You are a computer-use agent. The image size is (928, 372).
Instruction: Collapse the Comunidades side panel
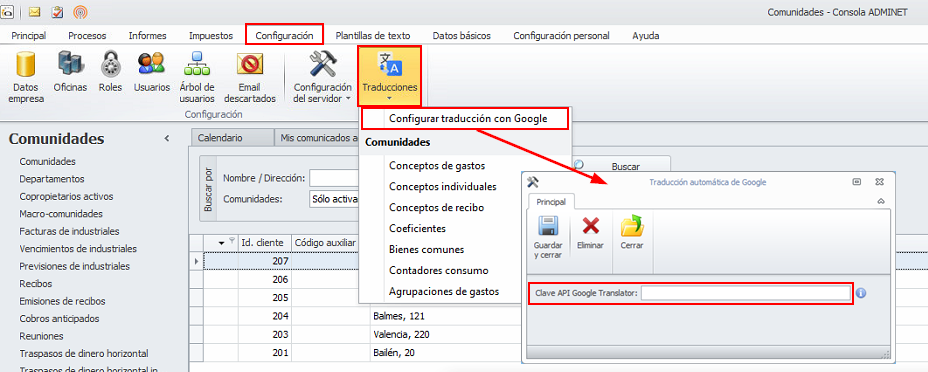coord(167,139)
